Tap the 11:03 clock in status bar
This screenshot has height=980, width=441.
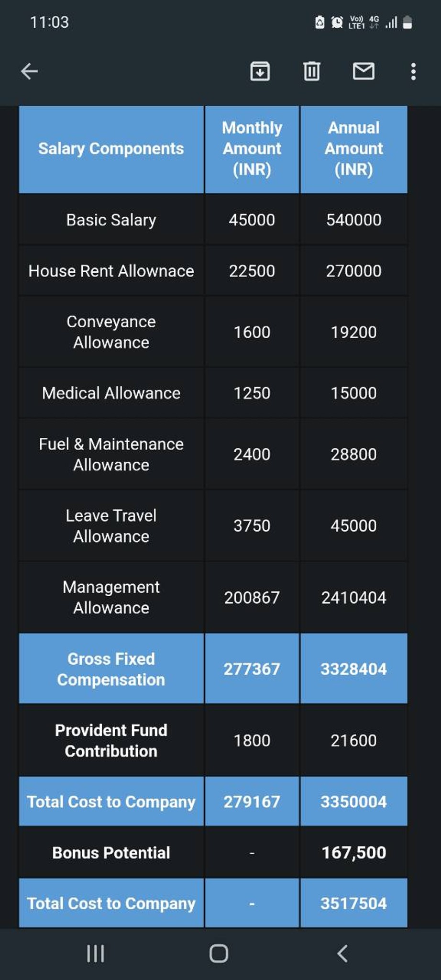(50, 22)
